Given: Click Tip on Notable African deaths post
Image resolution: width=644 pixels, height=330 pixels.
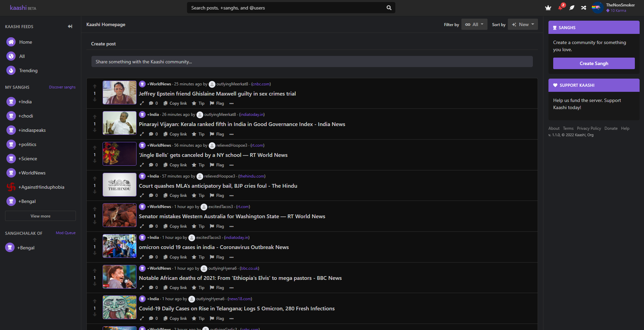Looking at the screenshot, I should (x=198, y=288).
